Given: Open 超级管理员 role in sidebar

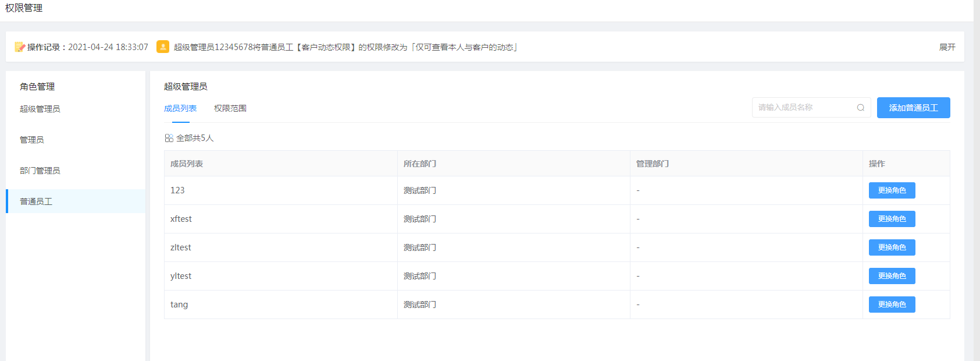Looking at the screenshot, I should pyautogui.click(x=40, y=109).
